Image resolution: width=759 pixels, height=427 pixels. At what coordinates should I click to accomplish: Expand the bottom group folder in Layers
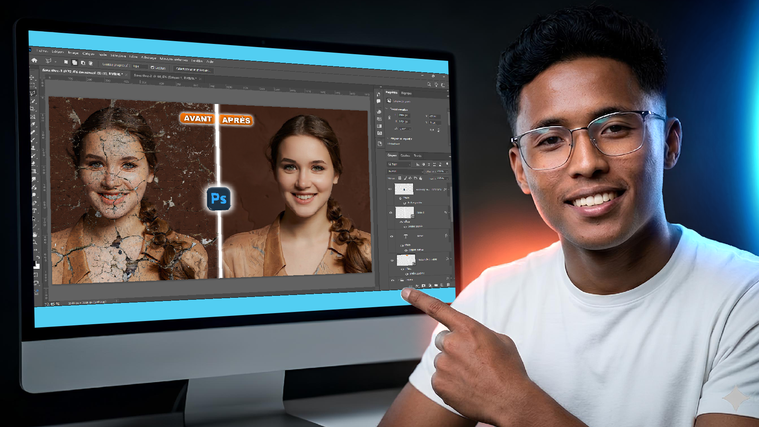click(x=398, y=280)
